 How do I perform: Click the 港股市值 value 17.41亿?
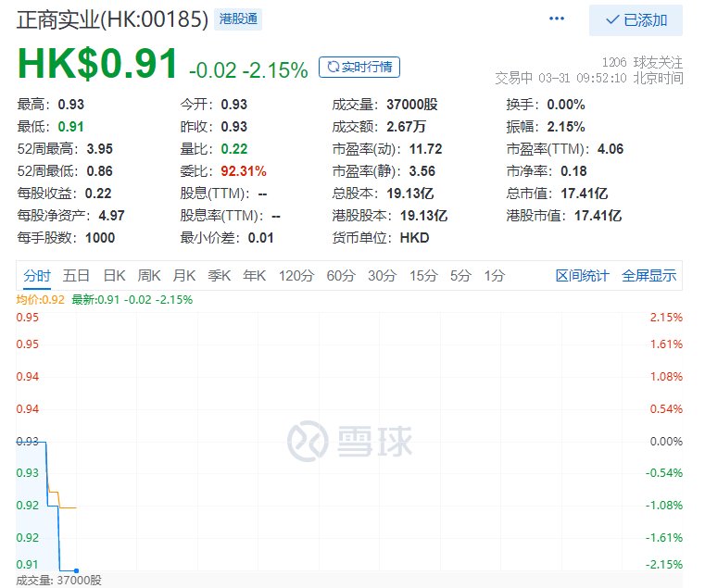(598, 216)
